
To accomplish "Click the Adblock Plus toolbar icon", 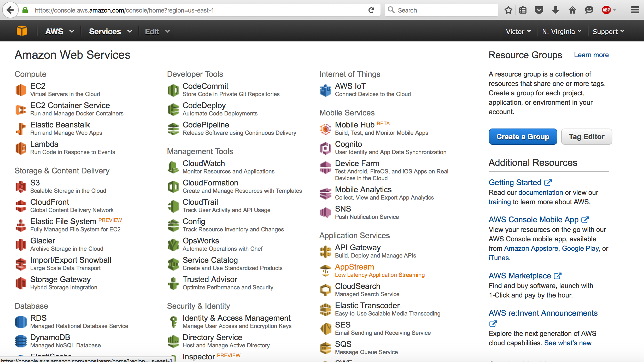I will [606, 10].
